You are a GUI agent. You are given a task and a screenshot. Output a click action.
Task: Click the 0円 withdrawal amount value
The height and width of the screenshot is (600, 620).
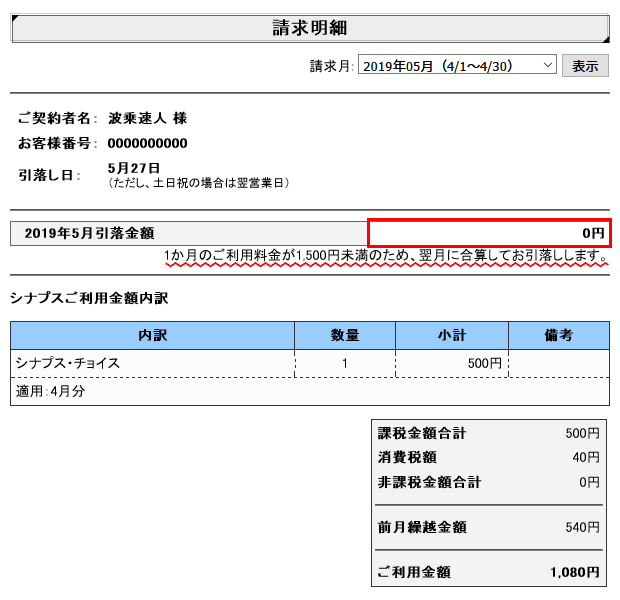(593, 233)
